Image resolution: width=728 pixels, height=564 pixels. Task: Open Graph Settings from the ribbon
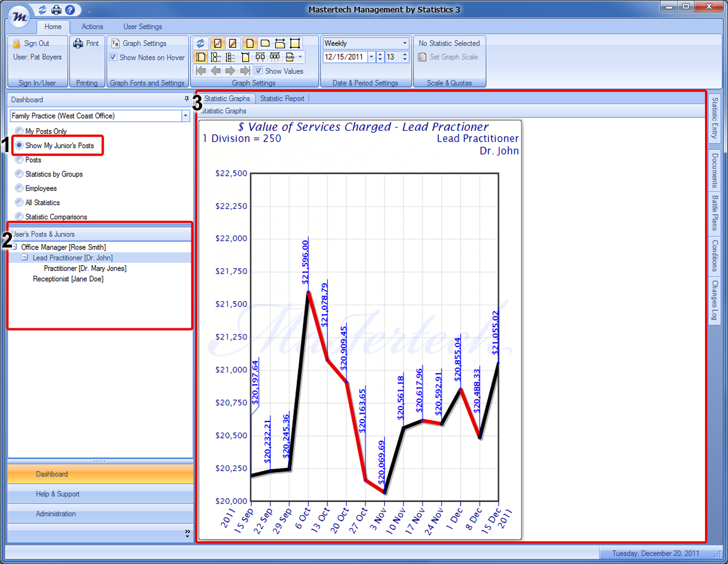point(140,44)
